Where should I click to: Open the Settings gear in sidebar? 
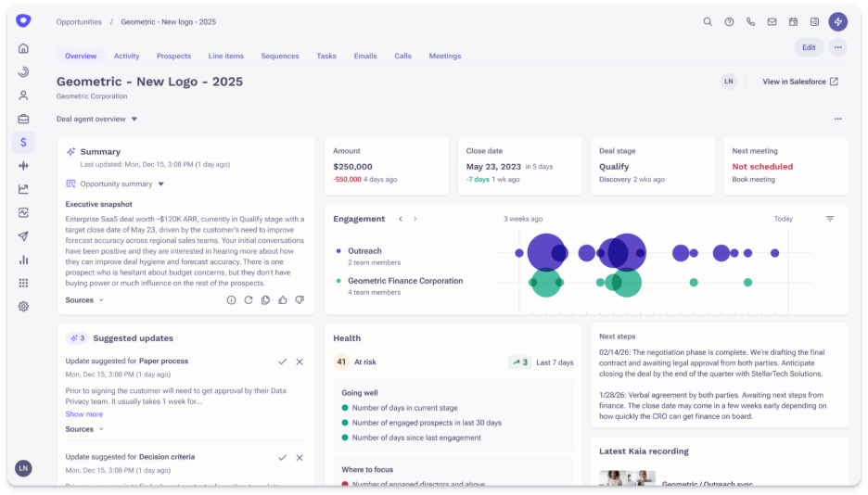tap(23, 307)
